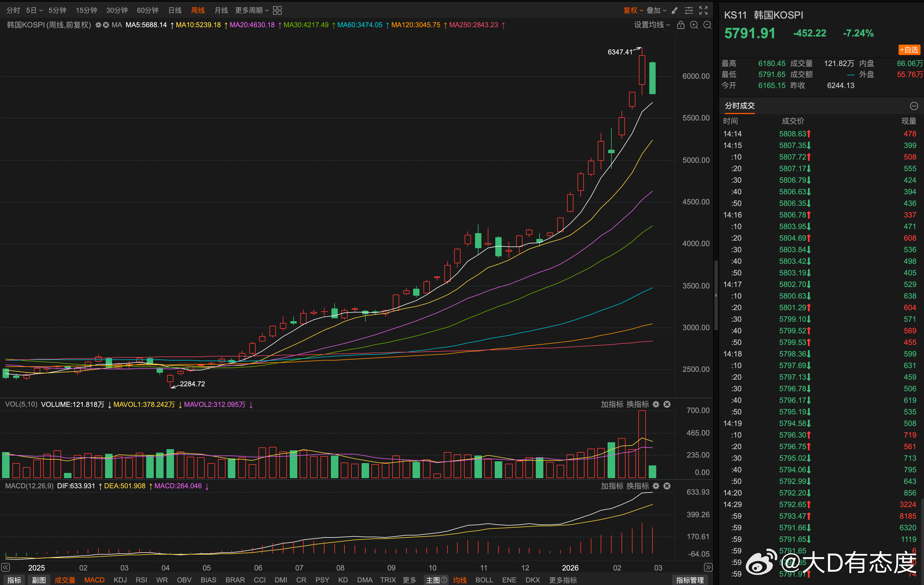Click the 分时成交 more options icon
Screen dimensions: 924x585
[914, 106]
